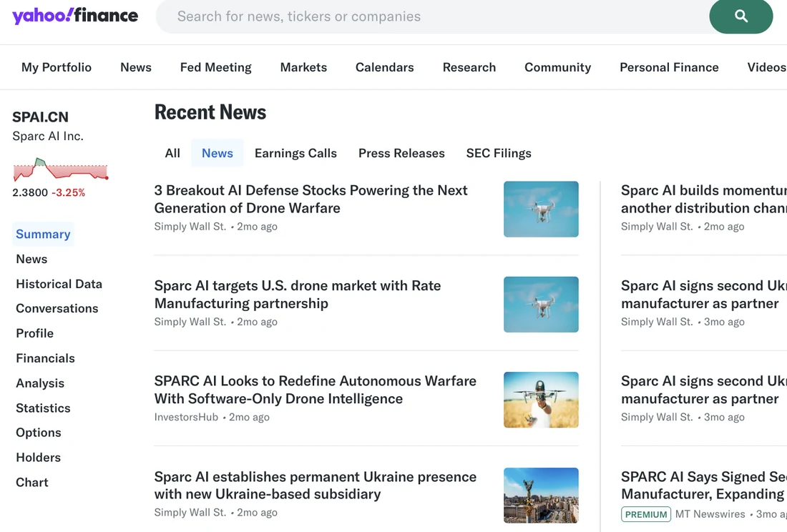787x532 pixels.
Task: Select Summary in the left sidebar
Action: [43, 234]
